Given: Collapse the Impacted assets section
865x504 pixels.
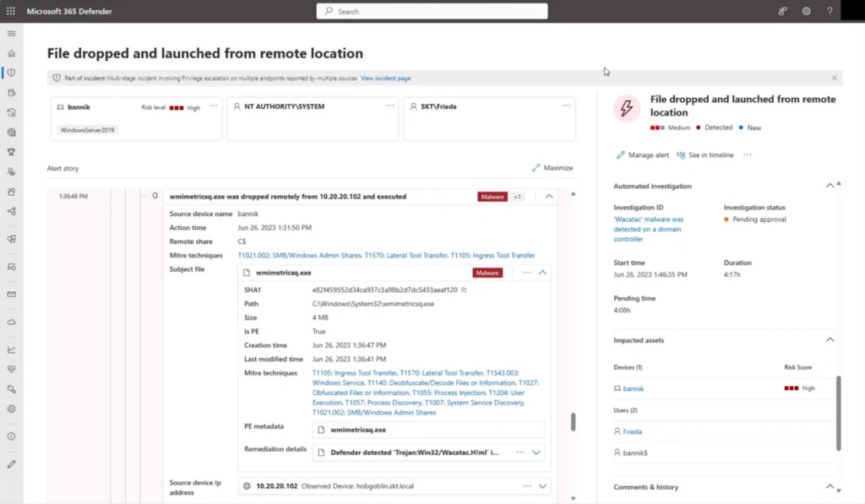Looking at the screenshot, I should click(830, 340).
